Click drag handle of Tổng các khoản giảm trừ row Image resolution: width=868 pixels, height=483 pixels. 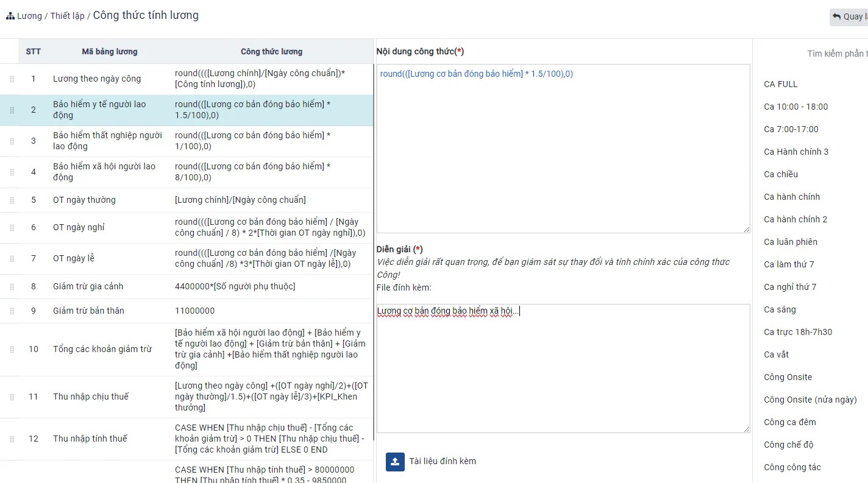[x=12, y=350]
